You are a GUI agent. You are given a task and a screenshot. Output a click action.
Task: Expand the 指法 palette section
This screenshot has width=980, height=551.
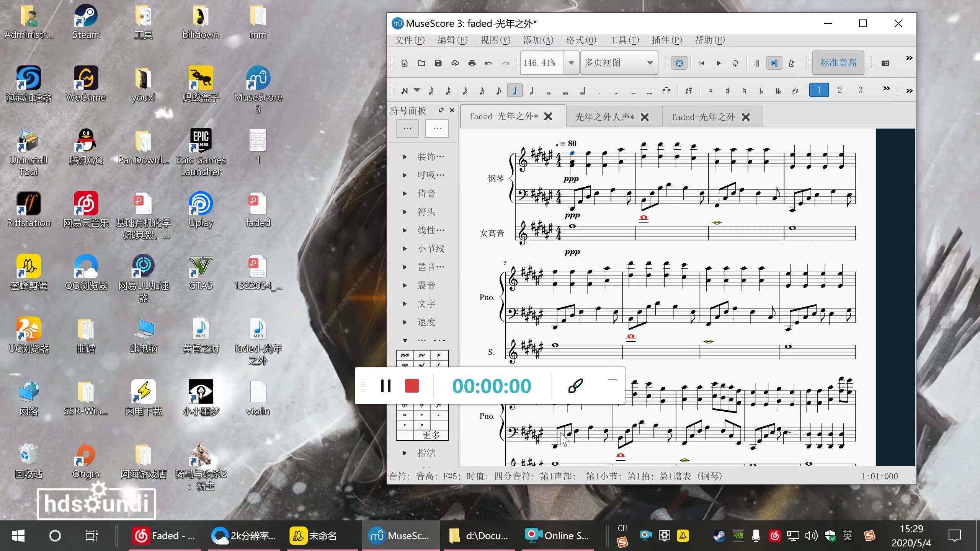[x=405, y=453]
